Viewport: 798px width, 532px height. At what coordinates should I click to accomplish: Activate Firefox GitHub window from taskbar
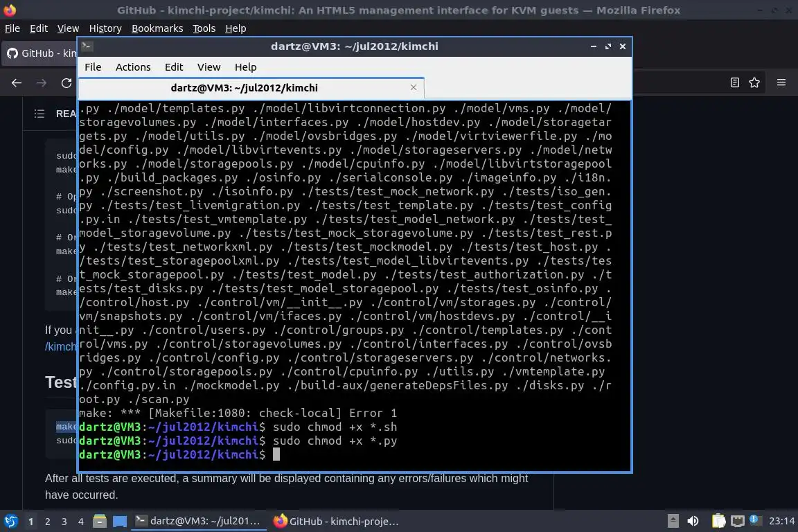coord(336,522)
